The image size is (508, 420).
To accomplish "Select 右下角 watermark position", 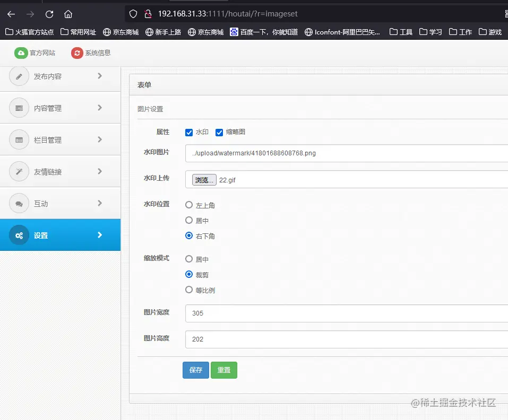I will [189, 235].
